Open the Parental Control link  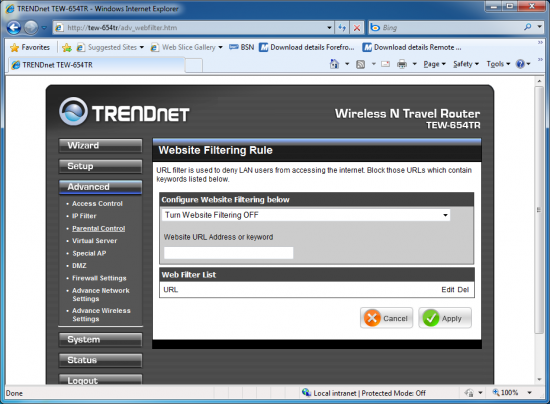pyautogui.click(x=99, y=229)
